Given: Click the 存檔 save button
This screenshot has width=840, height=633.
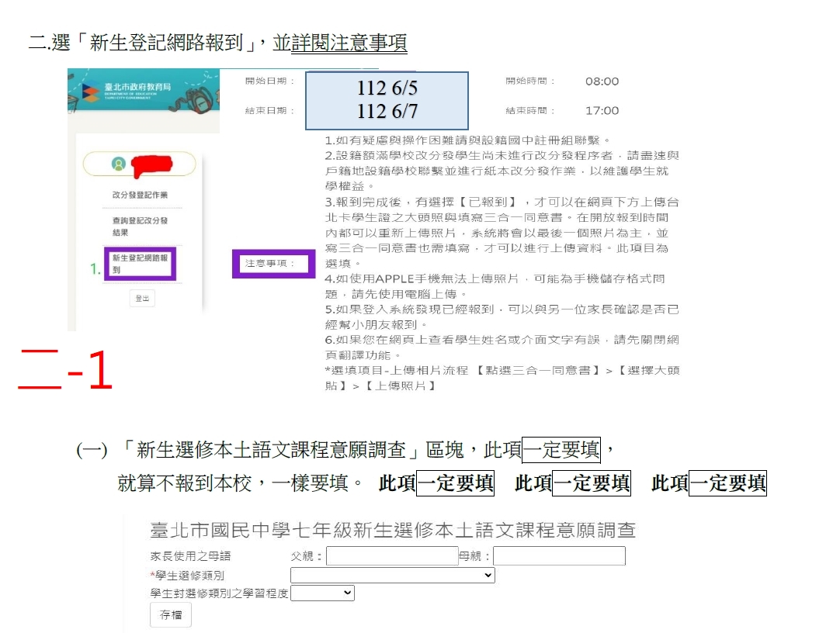Looking at the screenshot, I should [170, 615].
